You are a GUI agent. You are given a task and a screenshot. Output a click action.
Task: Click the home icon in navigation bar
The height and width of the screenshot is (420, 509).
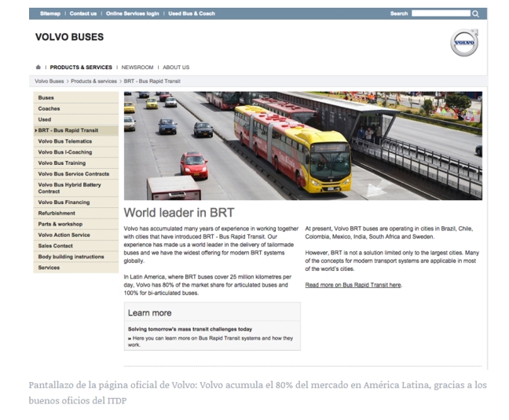coord(38,68)
